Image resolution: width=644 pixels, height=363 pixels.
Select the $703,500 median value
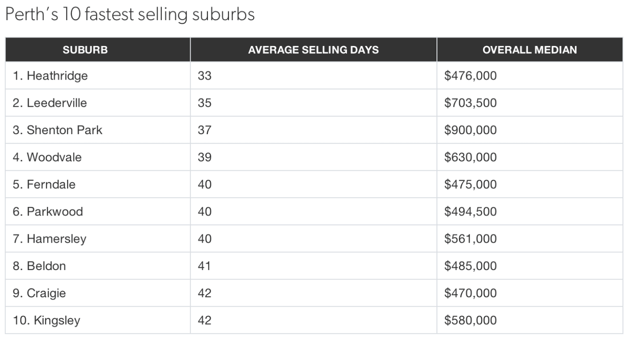[470, 103]
